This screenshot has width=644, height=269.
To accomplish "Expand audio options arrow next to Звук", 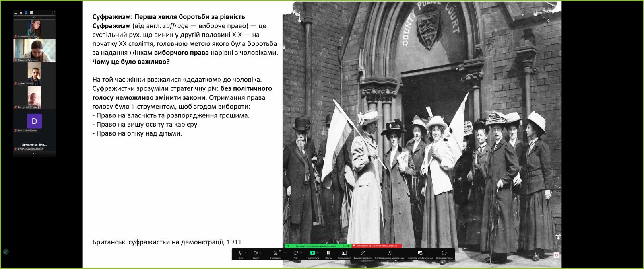I will tap(246, 253).
